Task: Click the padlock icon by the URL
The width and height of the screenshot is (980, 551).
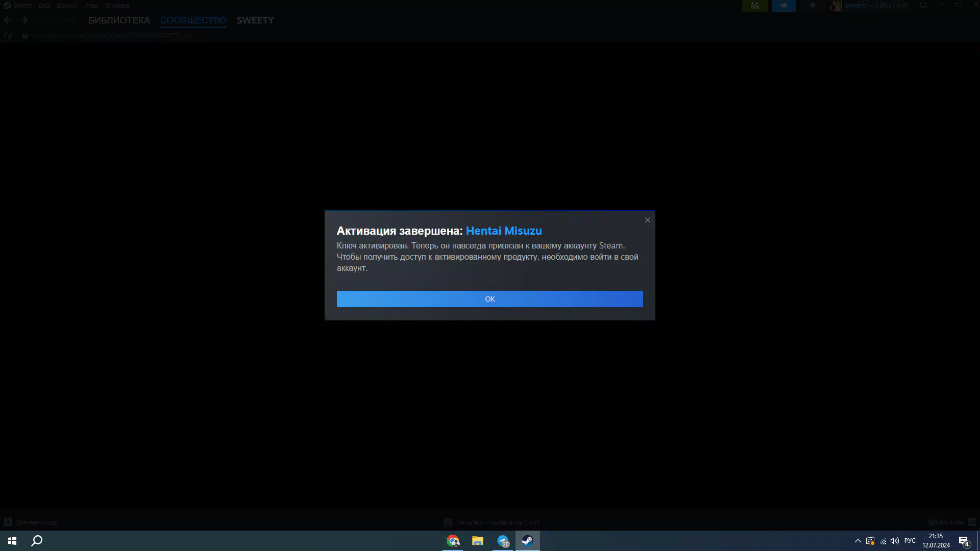Action: 24,35
